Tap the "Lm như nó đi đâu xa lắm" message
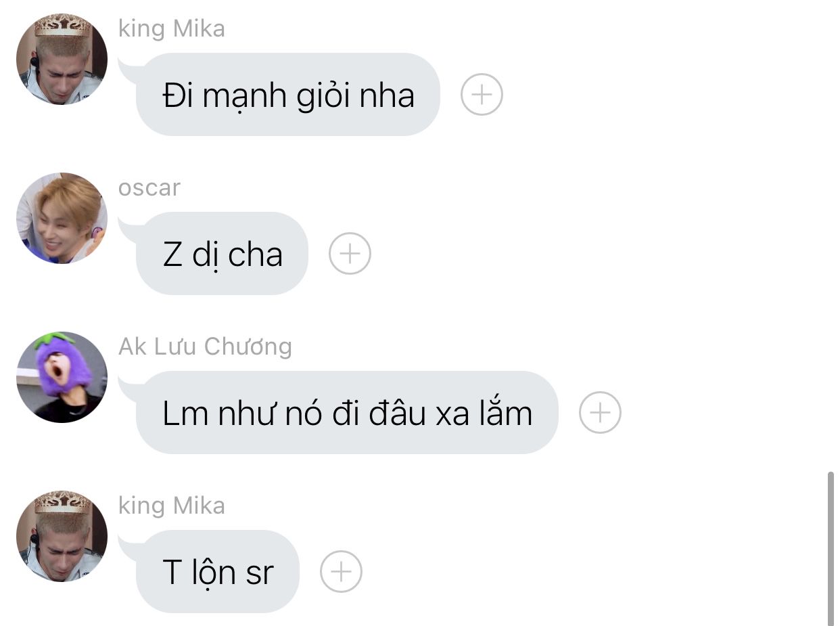Screen dimensions: 840x626 pyautogui.click(x=347, y=413)
